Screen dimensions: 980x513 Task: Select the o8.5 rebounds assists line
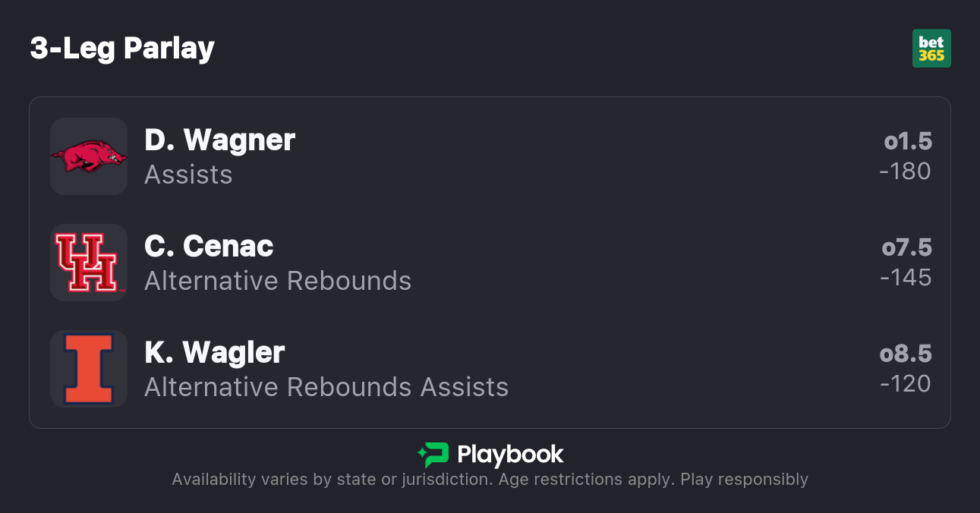coord(906,354)
